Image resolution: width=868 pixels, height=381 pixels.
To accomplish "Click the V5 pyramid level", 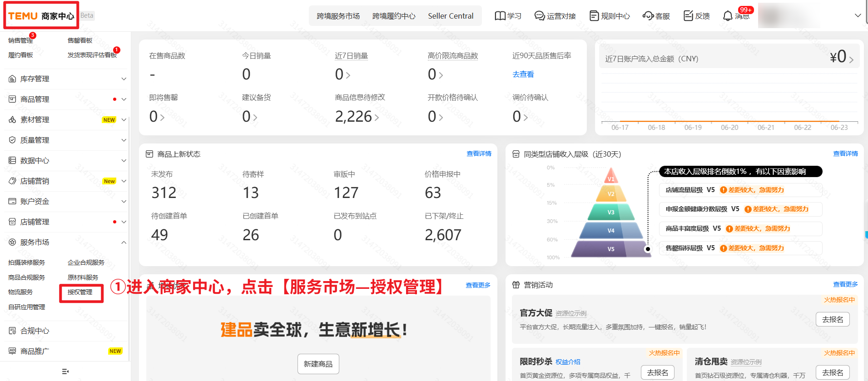I will 611,249.
